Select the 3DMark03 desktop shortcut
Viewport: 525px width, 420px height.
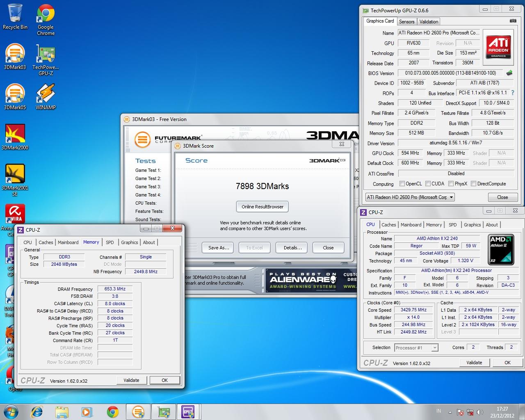(15, 57)
